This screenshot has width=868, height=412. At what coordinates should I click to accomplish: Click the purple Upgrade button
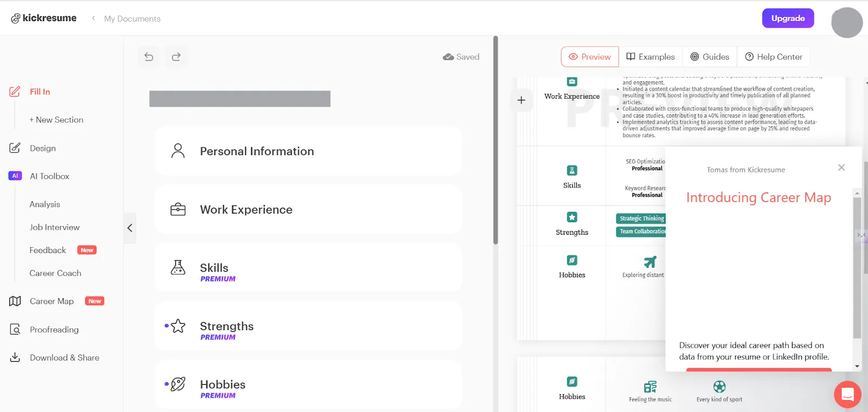click(788, 18)
